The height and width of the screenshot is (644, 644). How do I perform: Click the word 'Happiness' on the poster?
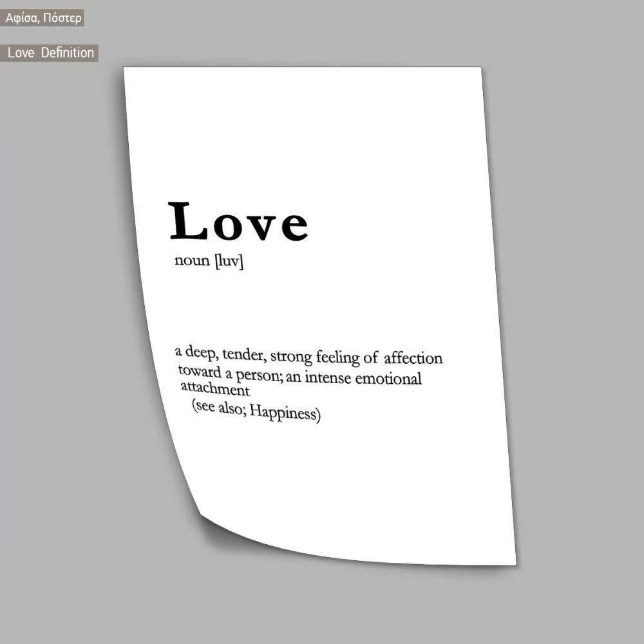point(285,413)
